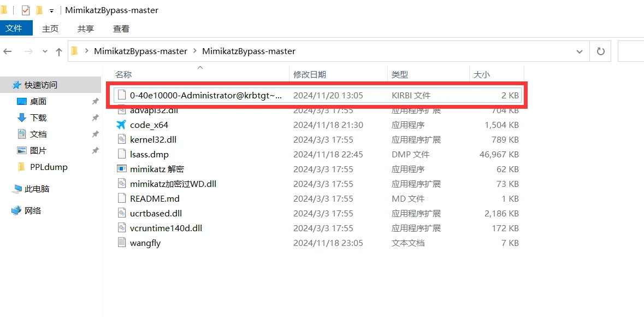The width and height of the screenshot is (644, 317).
Task: Select the kernel32.dll file icon
Action: [121, 139]
